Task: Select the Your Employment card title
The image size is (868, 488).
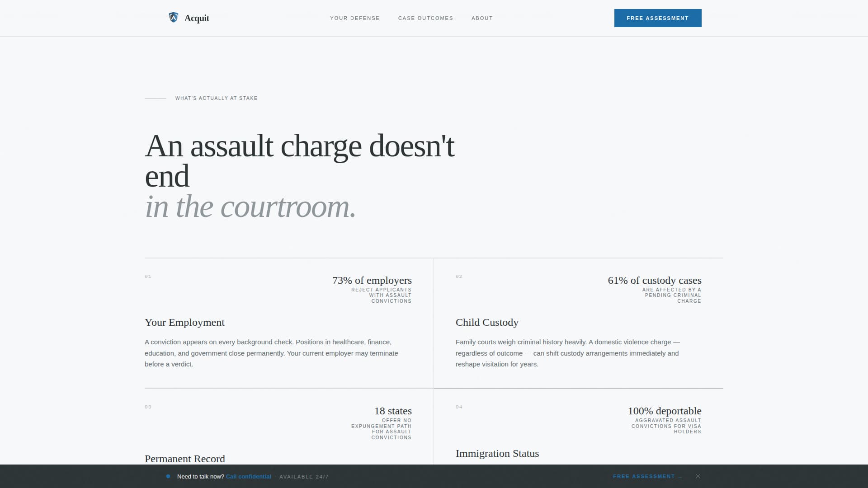Action: click(184, 323)
